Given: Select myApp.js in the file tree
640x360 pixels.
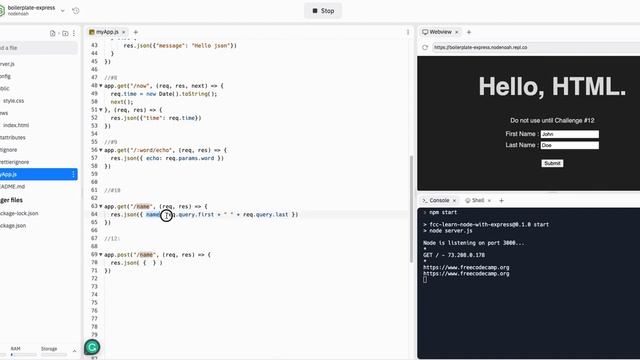Looking at the screenshot, I should tap(38, 174).
